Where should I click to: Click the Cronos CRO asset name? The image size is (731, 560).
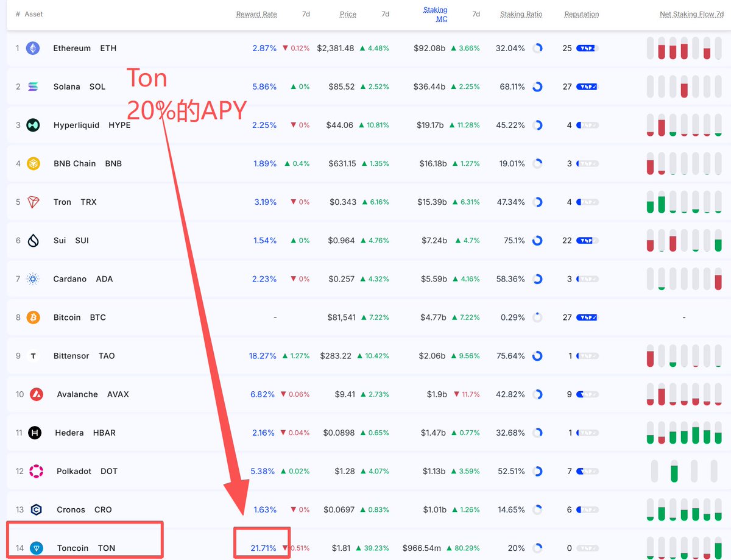coord(84,509)
